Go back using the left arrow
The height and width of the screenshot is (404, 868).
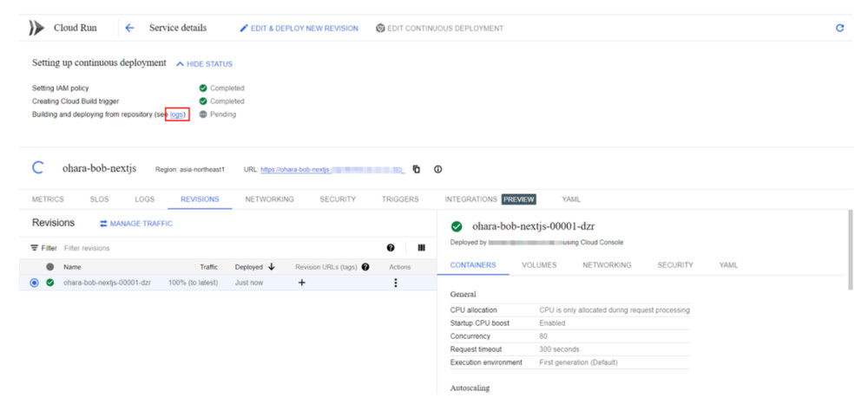(x=129, y=28)
